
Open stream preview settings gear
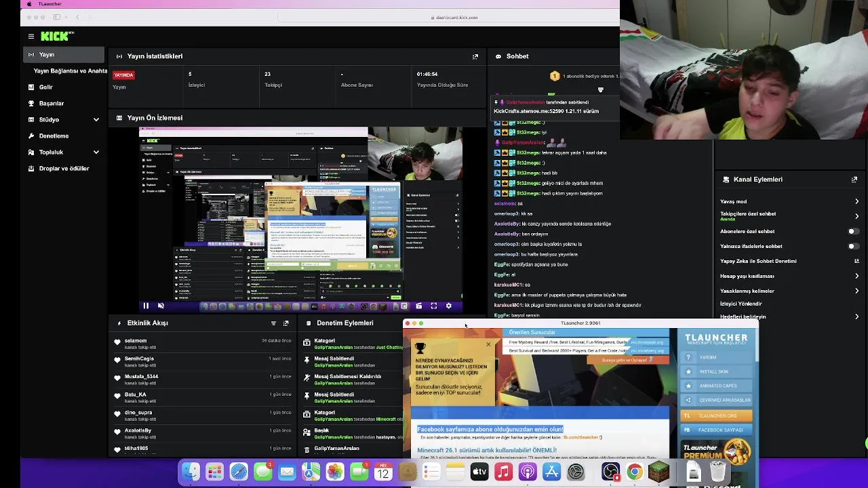click(448, 306)
